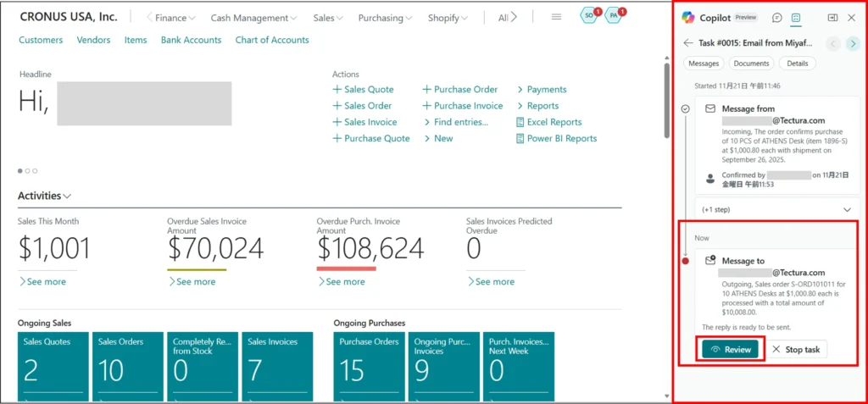Go to next task with right arrow
This screenshot has width=868, height=404.
853,43
